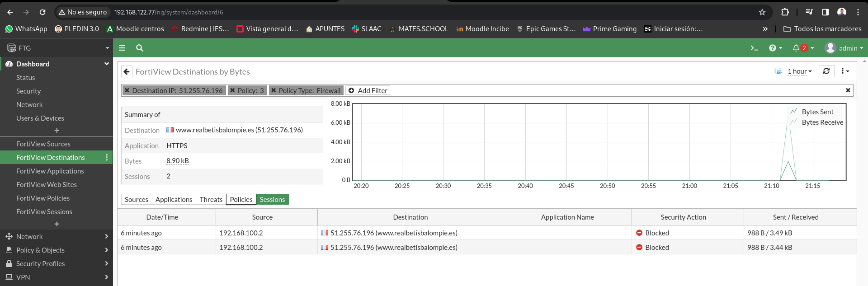
Task: Open FortiView Web Sites in sidebar
Action: coord(47,185)
